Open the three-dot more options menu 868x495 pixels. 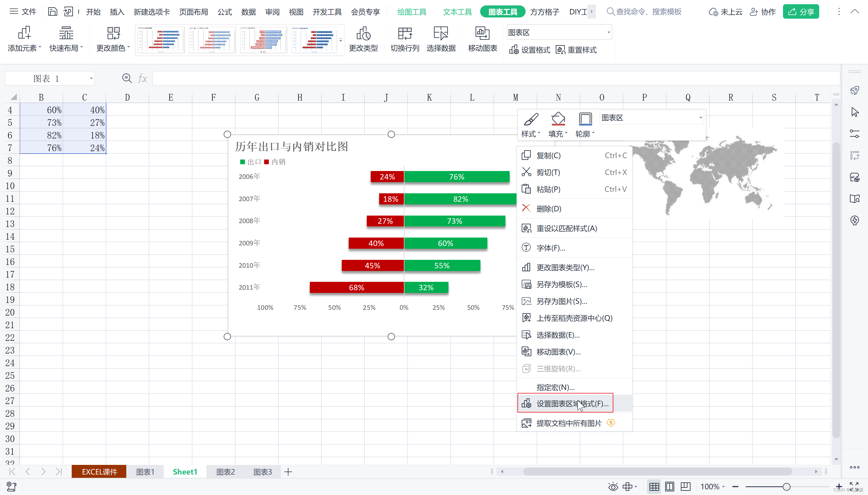tap(839, 11)
